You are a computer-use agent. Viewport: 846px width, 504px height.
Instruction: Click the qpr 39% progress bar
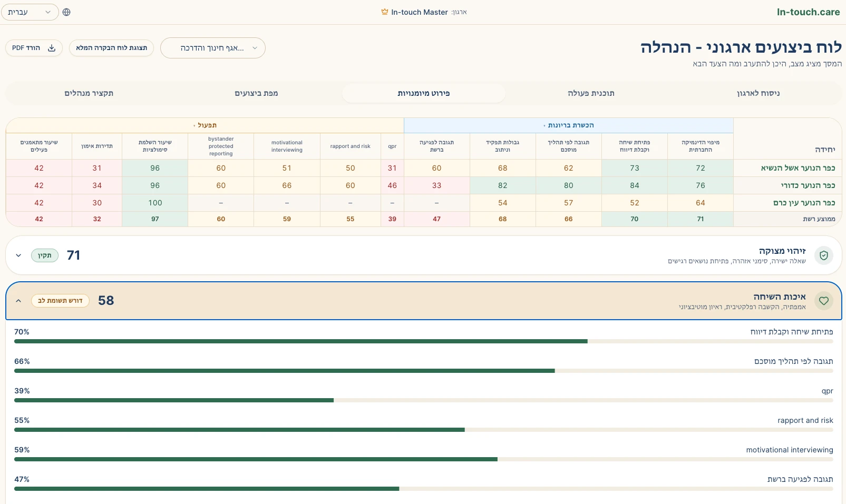424,400
